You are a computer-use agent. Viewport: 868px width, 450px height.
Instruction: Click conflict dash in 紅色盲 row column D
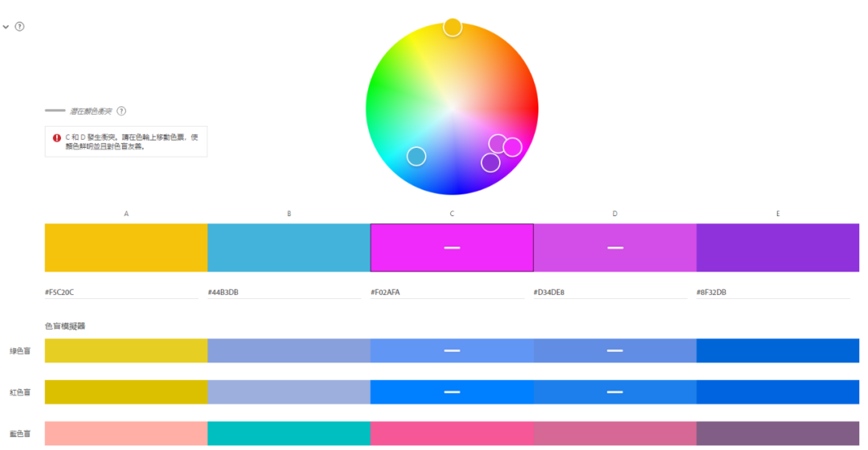pyautogui.click(x=615, y=392)
